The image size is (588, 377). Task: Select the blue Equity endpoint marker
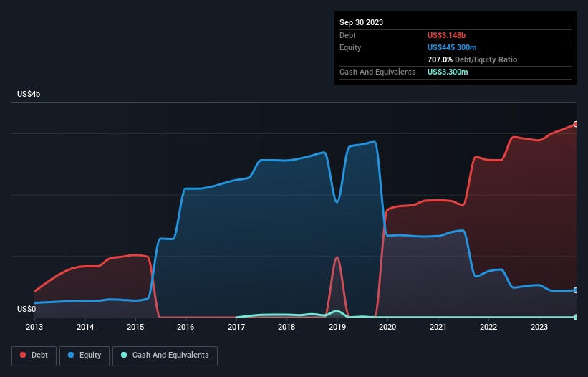576,290
